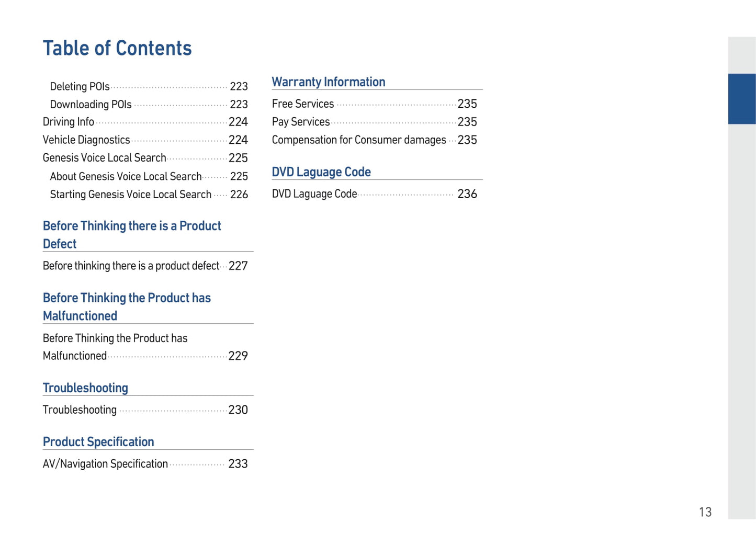Open Genesis Voice Local Search entry

point(105,158)
